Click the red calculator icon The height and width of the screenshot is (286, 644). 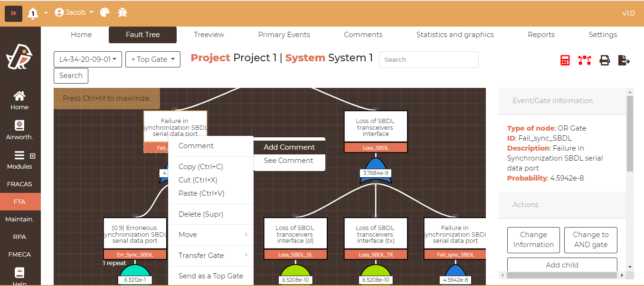pyautogui.click(x=565, y=60)
